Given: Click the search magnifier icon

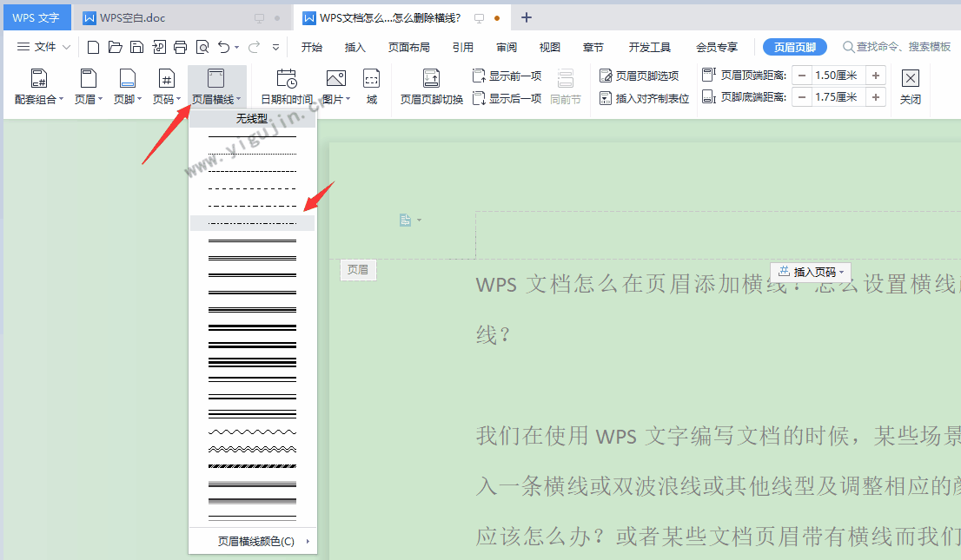Looking at the screenshot, I should click(x=848, y=47).
